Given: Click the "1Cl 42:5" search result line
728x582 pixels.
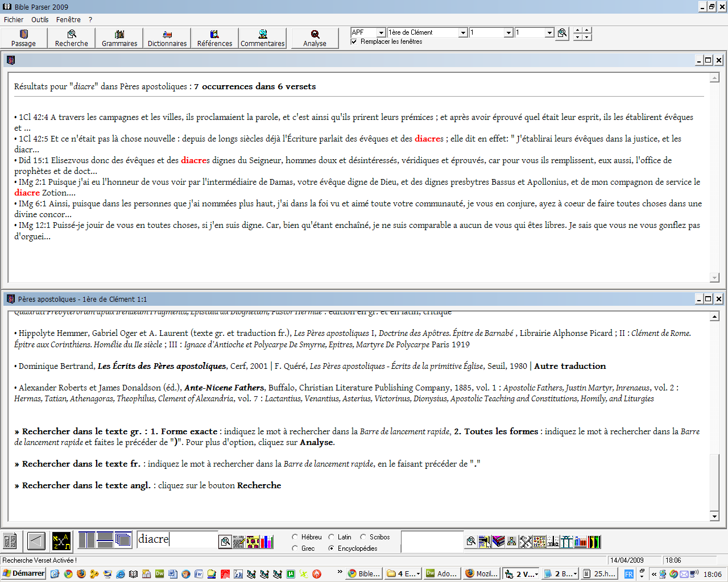Looking at the screenshot, I should 348,144.
